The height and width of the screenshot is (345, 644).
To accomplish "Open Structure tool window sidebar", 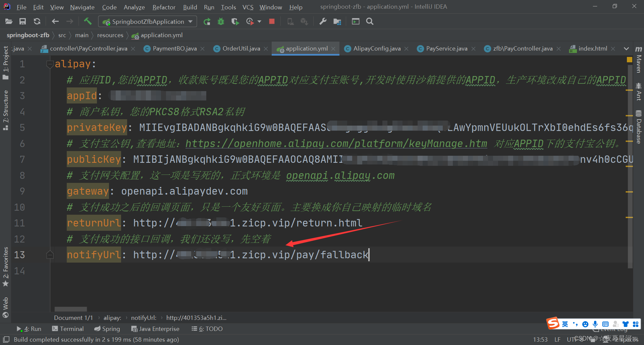I will 5,110.
